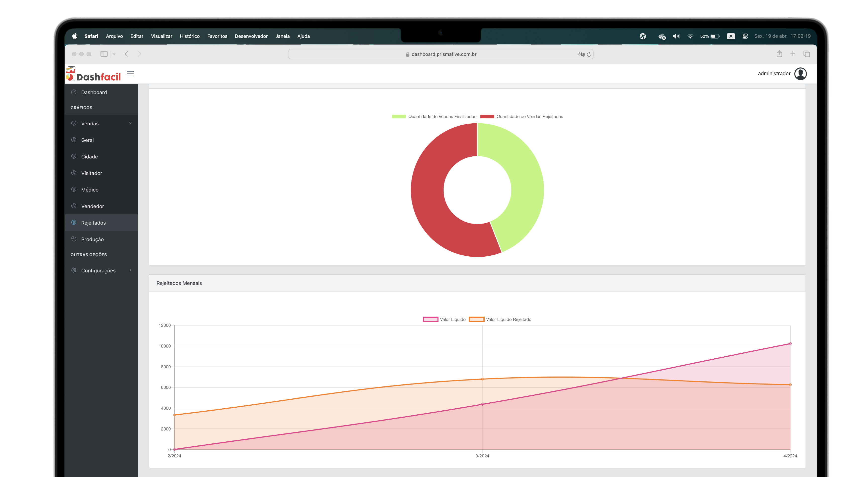Viewport: 868px width, 477px height.
Task: Open a new tab with plus icon
Action: click(793, 54)
